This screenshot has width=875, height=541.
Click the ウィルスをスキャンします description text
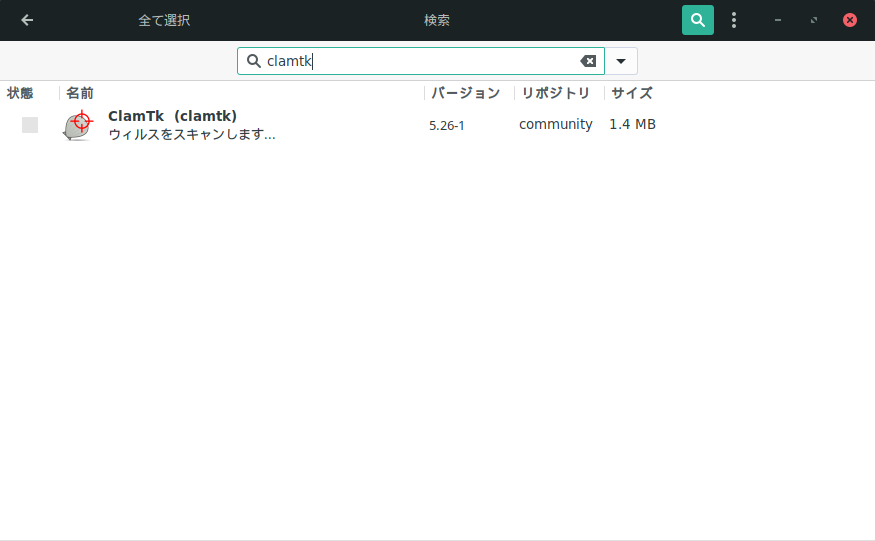(191, 135)
